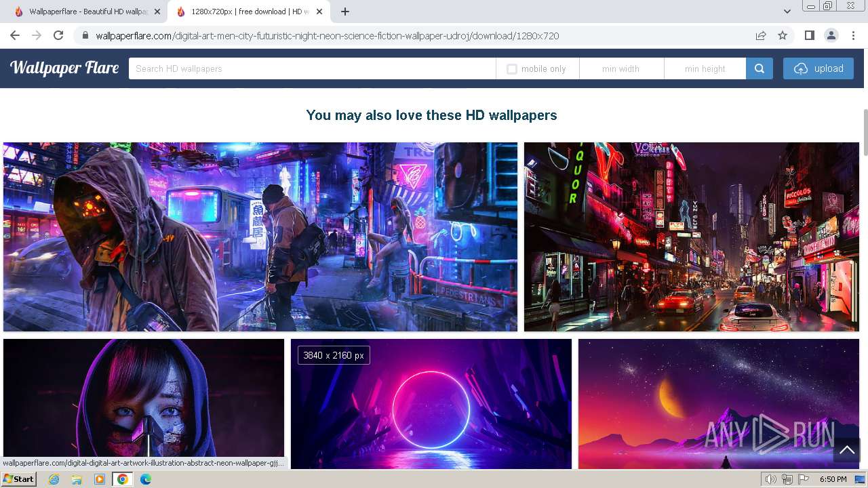Open the network icon in system tray
The width and height of the screenshot is (868, 488).
coord(787,479)
